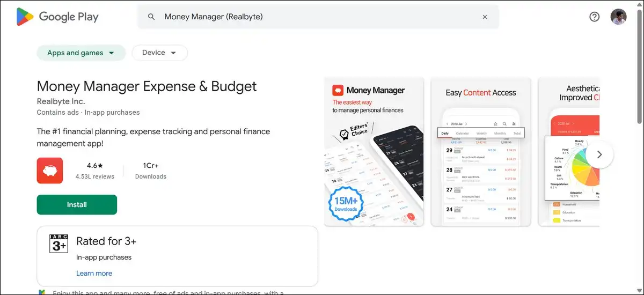Click the Rated for 3+ heading
Screen dimensions: 644x295
[x=106, y=241]
